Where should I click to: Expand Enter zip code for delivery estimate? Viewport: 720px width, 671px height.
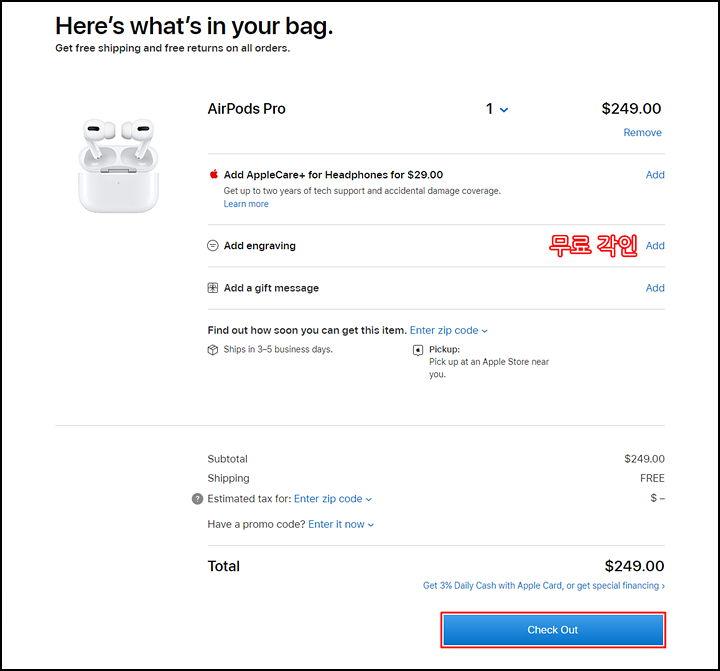(449, 330)
